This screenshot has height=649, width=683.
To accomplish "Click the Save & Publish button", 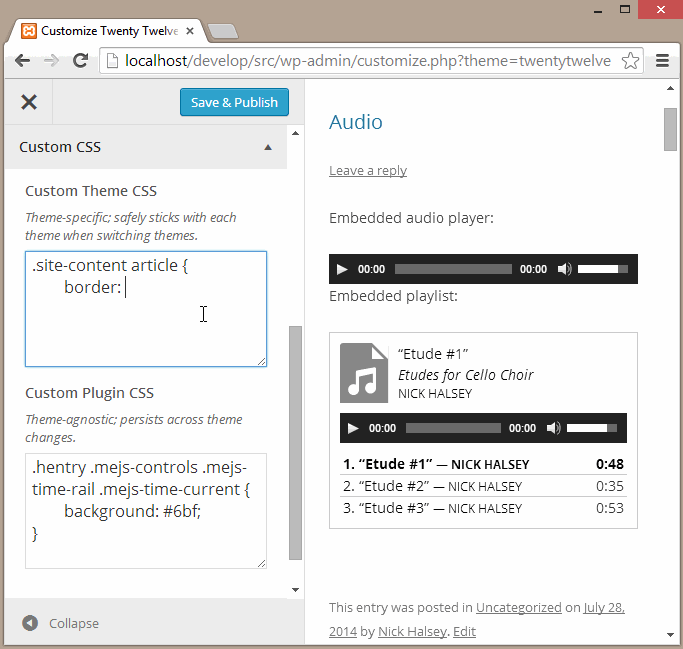I will [x=235, y=102].
